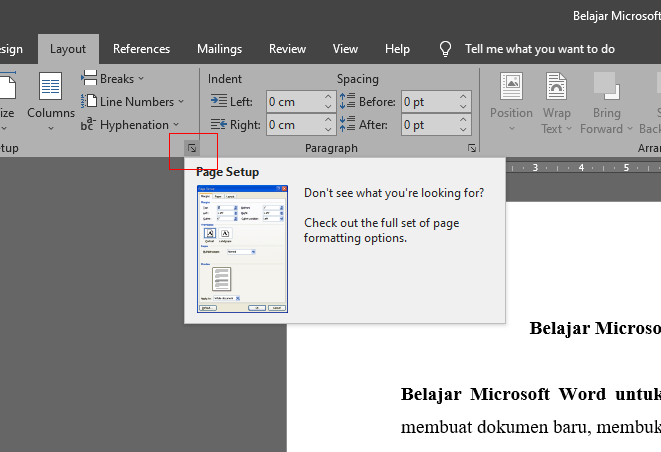Click the Page Setup tooltip title
Image resolution: width=661 pixels, height=452 pixels.
(x=227, y=172)
